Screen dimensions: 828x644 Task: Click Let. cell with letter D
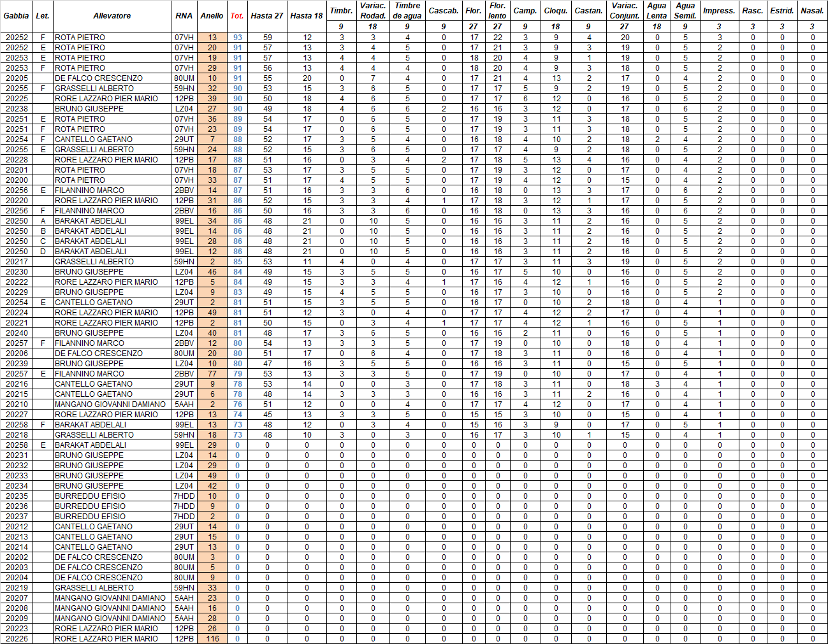point(43,252)
